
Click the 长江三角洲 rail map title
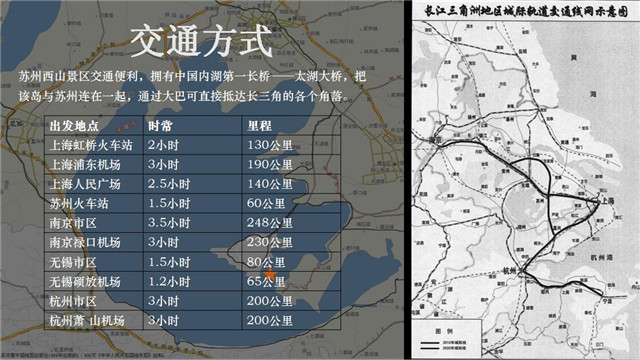coord(526,11)
